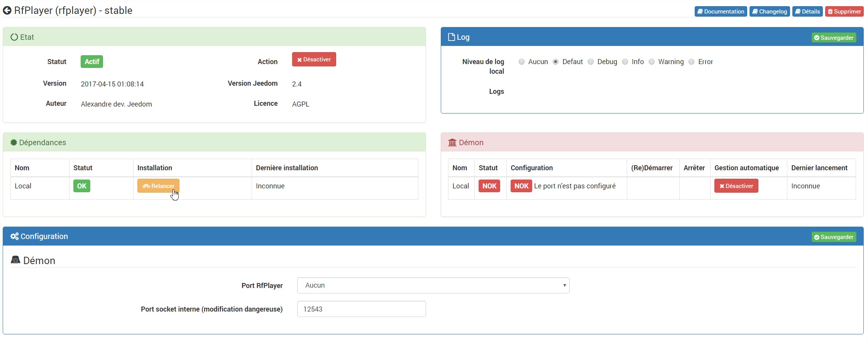The height and width of the screenshot is (344, 868).
Task: Click the Dépendances certificate icon
Action: [14, 142]
